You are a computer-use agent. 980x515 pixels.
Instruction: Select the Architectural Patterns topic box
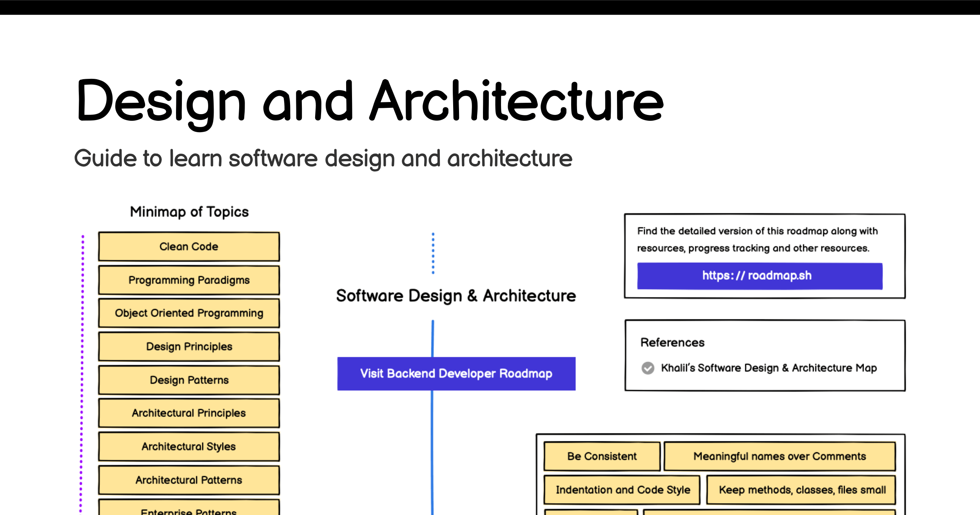coord(189,479)
